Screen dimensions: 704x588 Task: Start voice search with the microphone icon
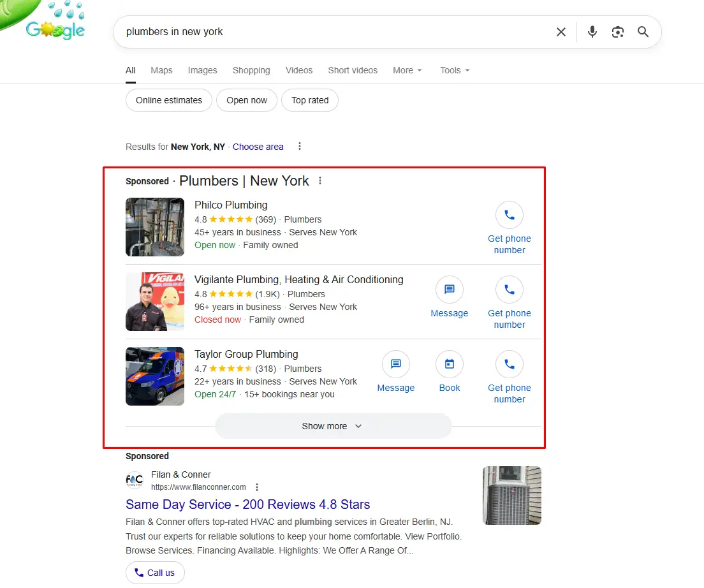point(592,32)
